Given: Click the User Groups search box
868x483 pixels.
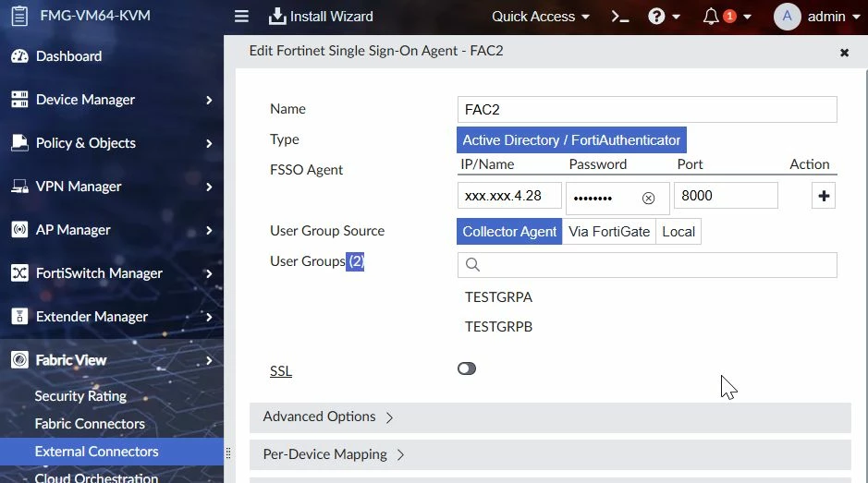Looking at the screenshot, I should click(647, 265).
